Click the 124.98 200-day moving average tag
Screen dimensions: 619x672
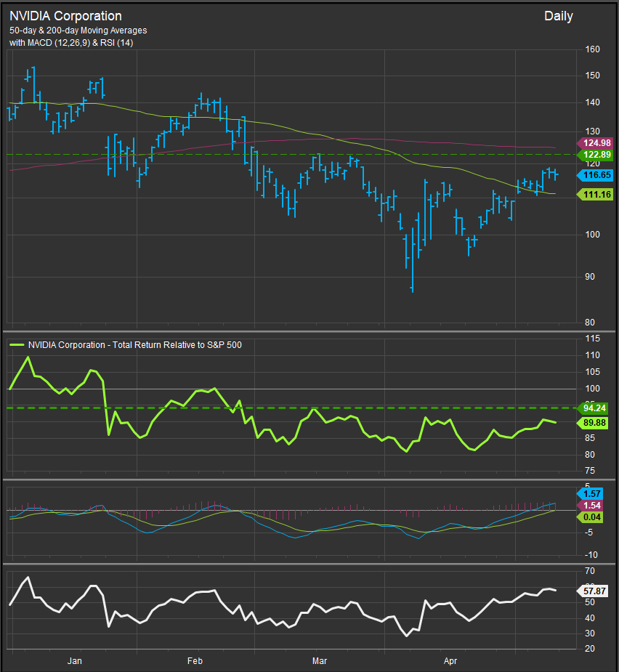pyautogui.click(x=595, y=143)
